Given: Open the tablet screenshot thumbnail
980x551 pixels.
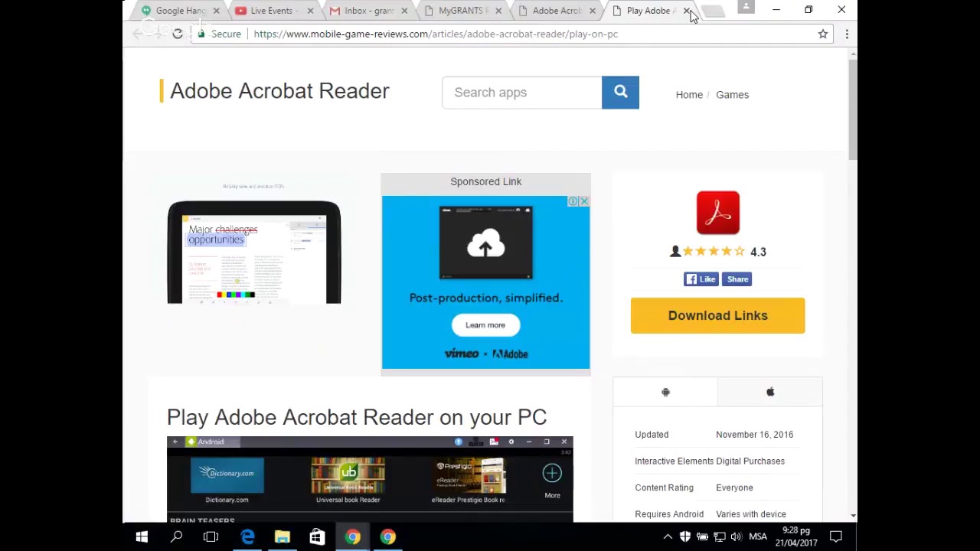Looking at the screenshot, I should [254, 252].
